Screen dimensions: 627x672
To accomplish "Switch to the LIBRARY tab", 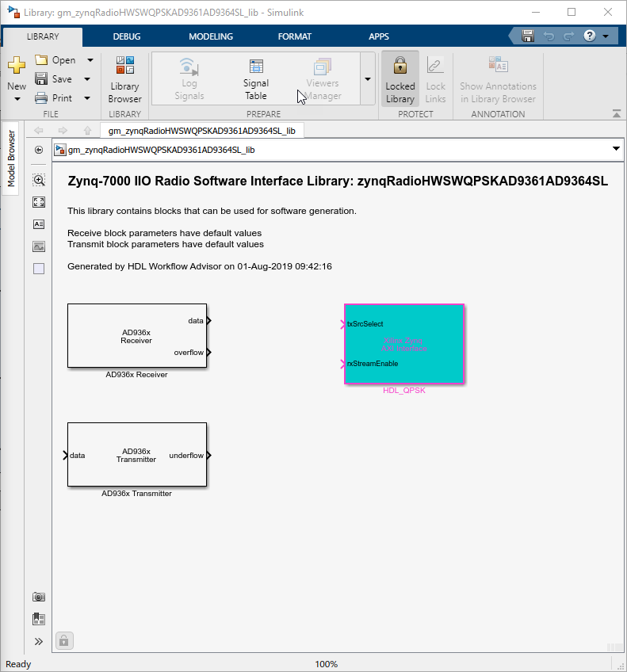I will coord(43,37).
